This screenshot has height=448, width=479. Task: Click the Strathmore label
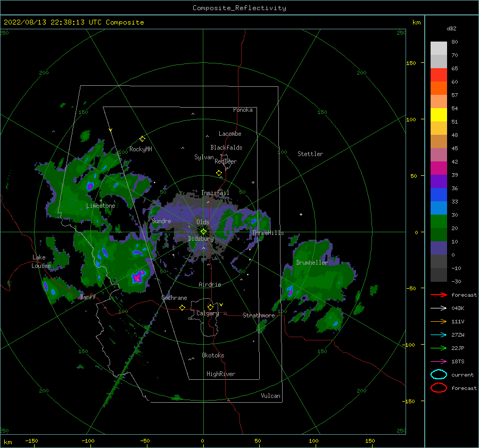click(x=259, y=315)
